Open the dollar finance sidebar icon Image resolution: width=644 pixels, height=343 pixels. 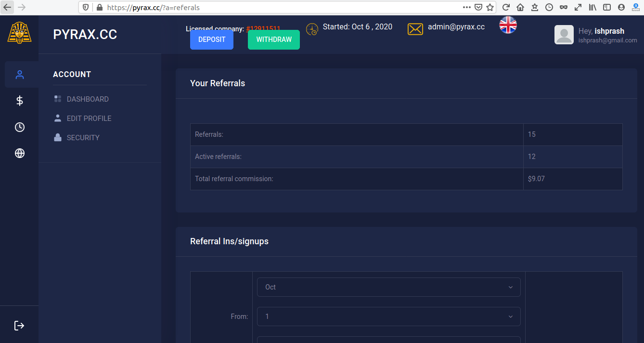pos(19,101)
